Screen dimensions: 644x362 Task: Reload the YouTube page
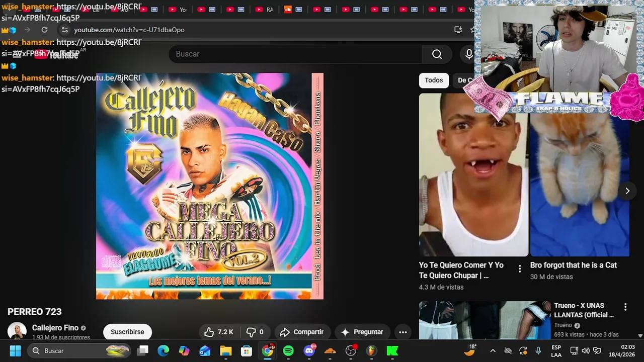pyautogui.click(x=44, y=30)
